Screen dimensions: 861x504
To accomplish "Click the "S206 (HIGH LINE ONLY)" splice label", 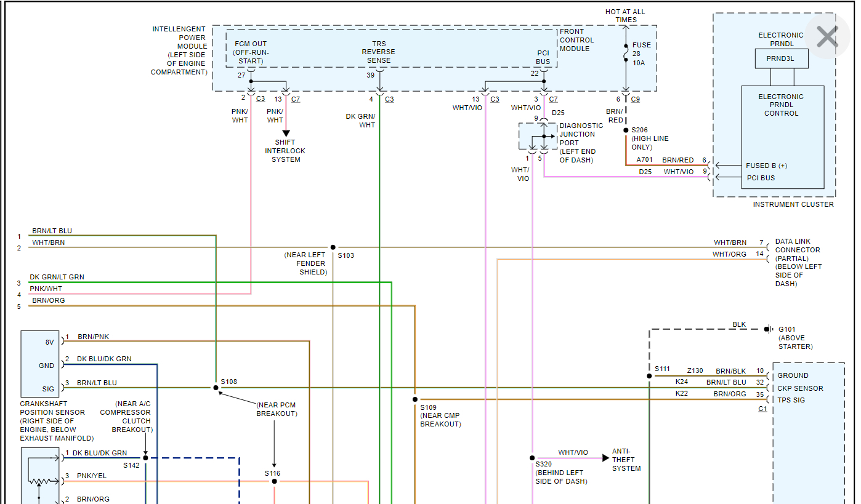I will pos(650,138).
